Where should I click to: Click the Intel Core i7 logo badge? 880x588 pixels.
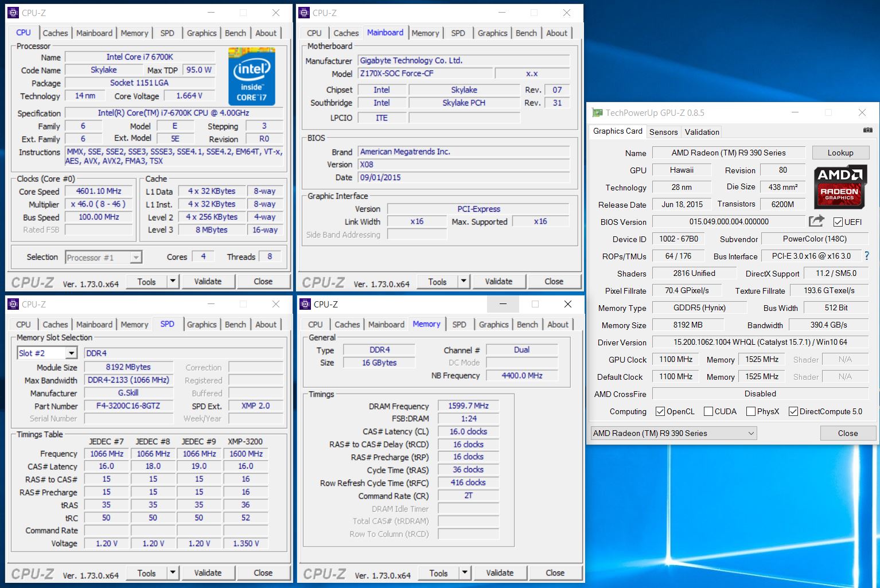point(251,77)
